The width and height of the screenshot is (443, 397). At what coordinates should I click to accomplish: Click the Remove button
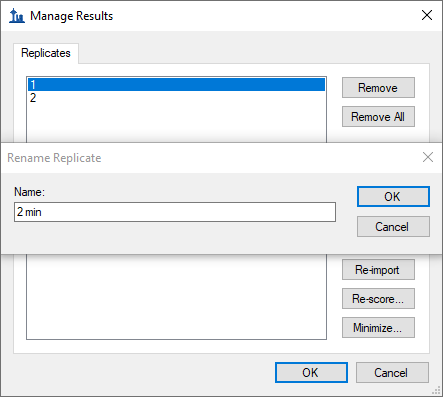point(378,88)
